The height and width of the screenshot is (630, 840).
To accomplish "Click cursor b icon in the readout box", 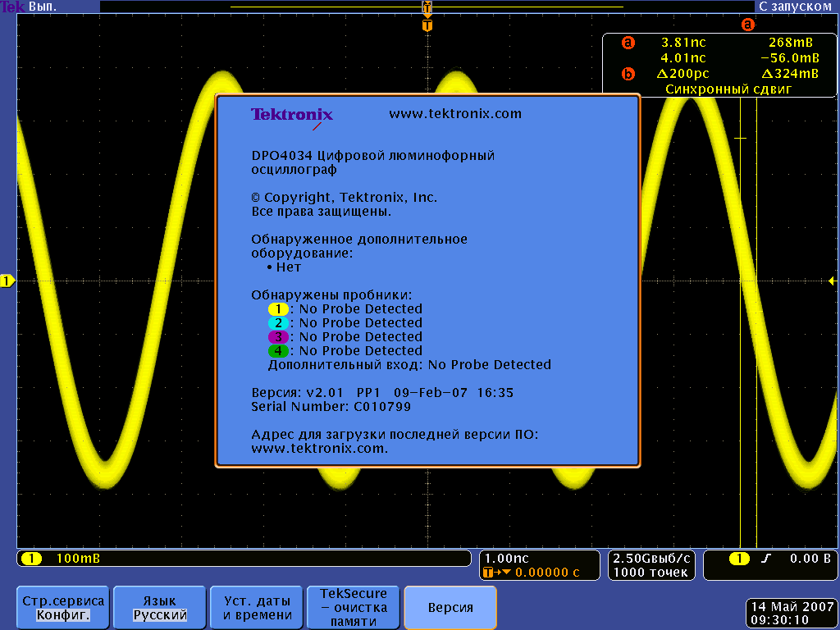I will (628, 74).
